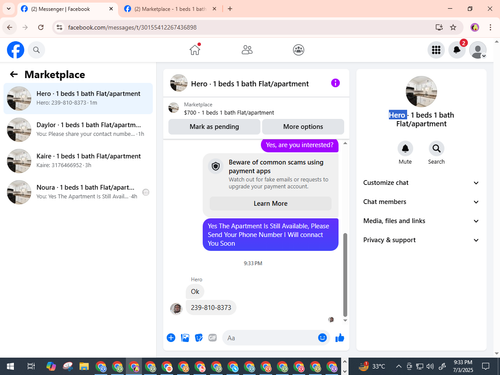The image size is (500, 375).
Task: Open Chrome three-dot menu
Action: [x=490, y=27]
